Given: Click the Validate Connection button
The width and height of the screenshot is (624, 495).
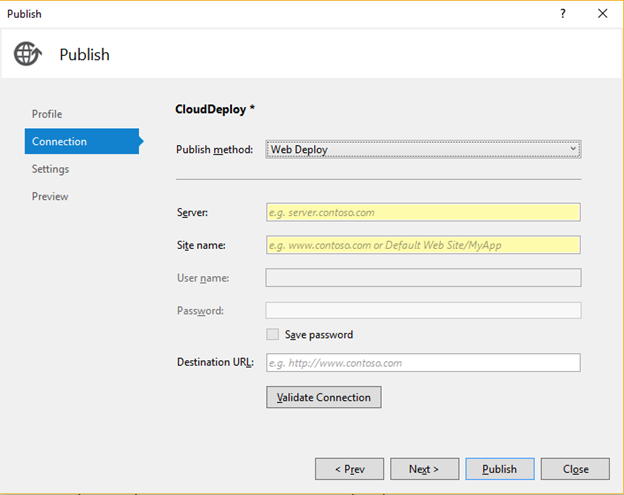Looking at the screenshot, I should (324, 397).
